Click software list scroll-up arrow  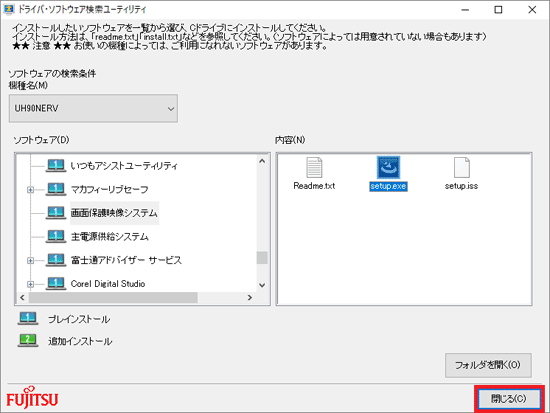pyautogui.click(x=262, y=161)
